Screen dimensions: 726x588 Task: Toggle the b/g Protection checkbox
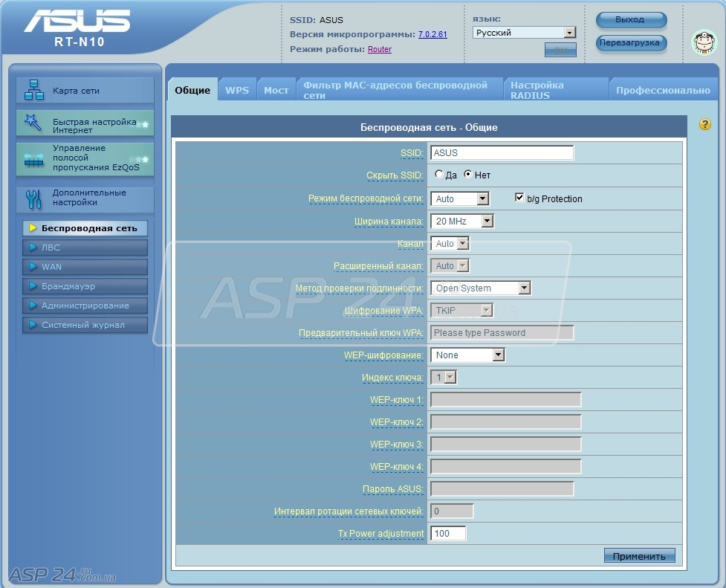coord(519,198)
